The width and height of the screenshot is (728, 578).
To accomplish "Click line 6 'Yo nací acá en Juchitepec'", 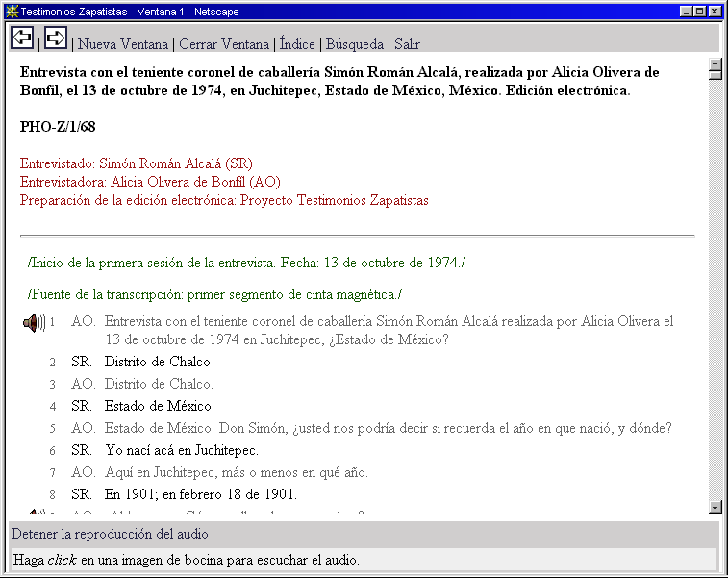I will click(182, 450).
